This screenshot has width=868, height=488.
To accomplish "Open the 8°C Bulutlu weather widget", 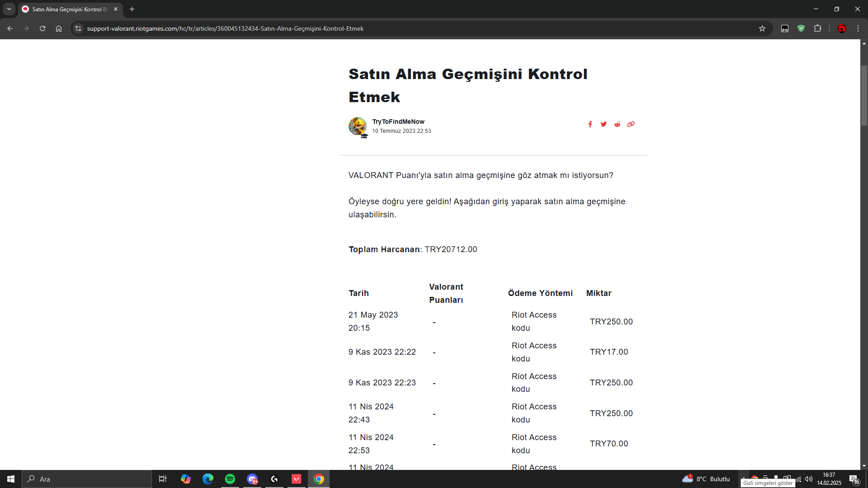I will click(x=706, y=479).
